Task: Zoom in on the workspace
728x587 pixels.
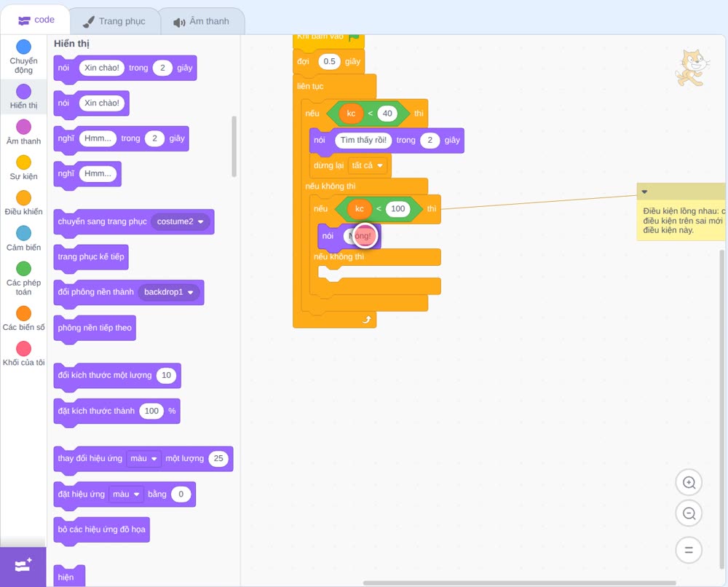Action: [x=689, y=483]
